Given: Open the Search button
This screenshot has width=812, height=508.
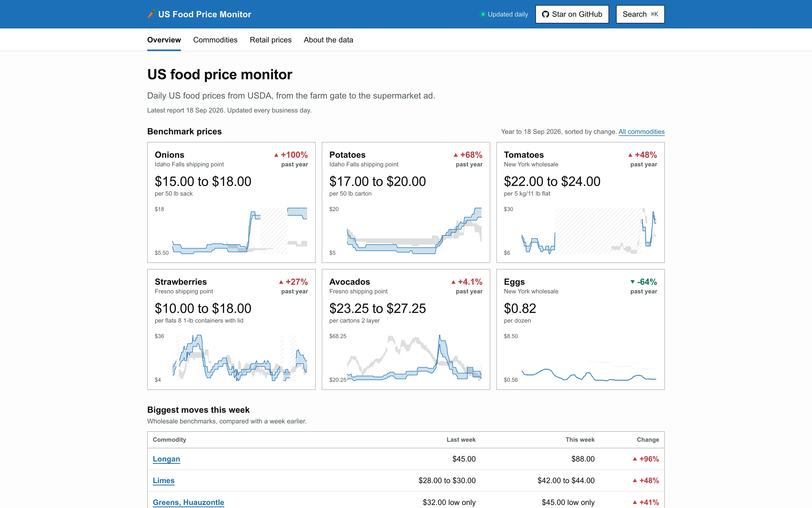Looking at the screenshot, I should [640, 14].
